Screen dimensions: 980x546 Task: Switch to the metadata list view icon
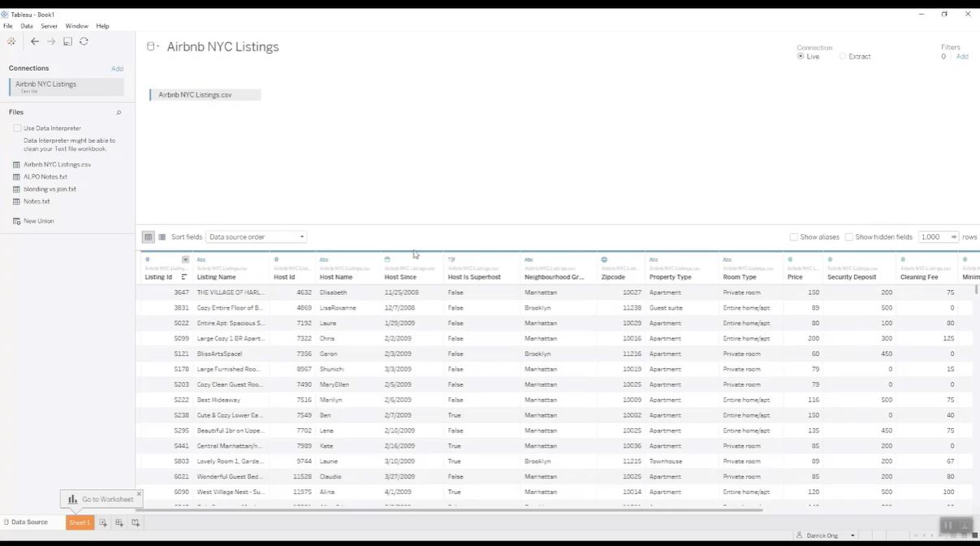(162, 237)
